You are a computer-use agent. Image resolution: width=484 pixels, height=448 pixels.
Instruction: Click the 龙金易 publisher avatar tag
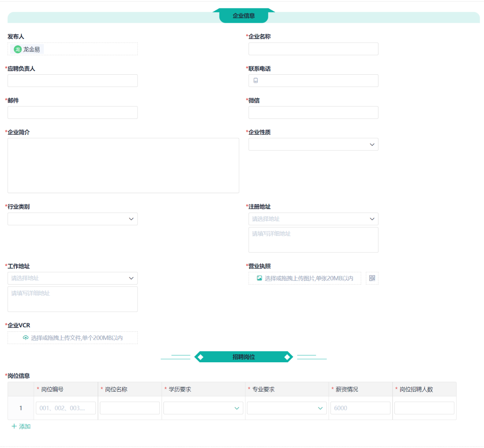pyautogui.click(x=27, y=49)
